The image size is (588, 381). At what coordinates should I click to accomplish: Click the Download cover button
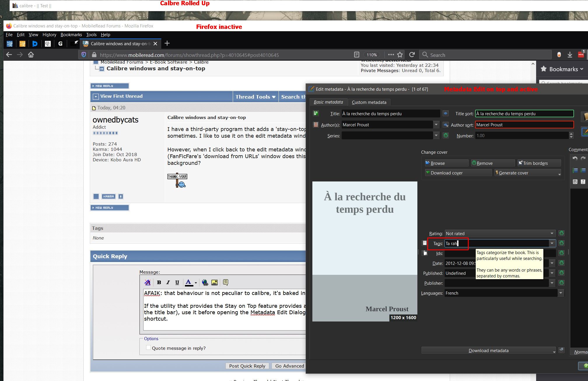458,173
